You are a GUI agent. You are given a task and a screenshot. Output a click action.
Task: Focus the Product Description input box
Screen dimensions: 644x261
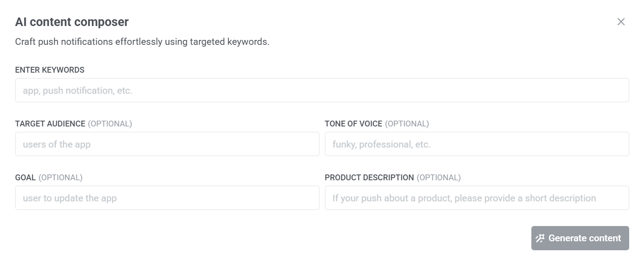477,198
